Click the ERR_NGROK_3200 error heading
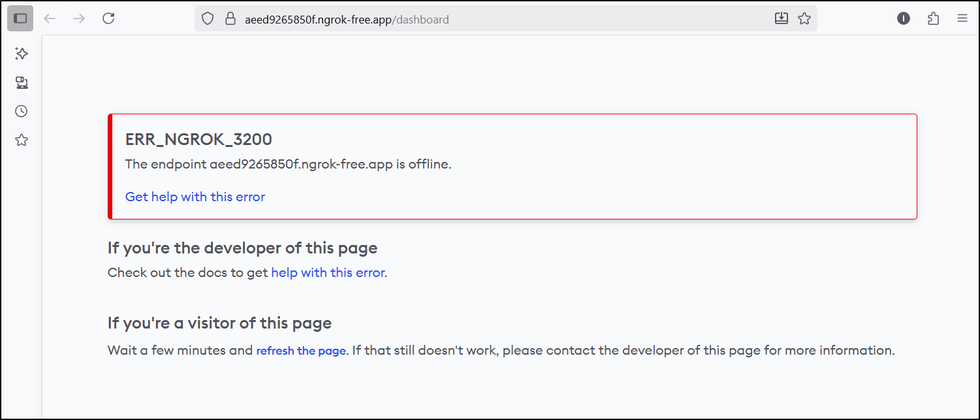This screenshot has height=420, width=980. (198, 139)
